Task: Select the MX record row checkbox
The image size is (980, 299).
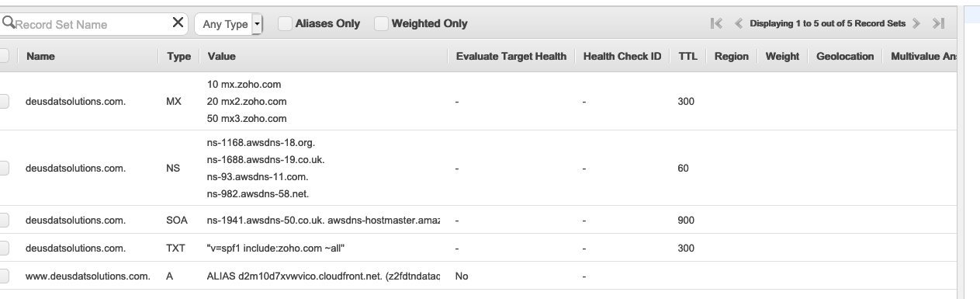Action: (4, 101)
